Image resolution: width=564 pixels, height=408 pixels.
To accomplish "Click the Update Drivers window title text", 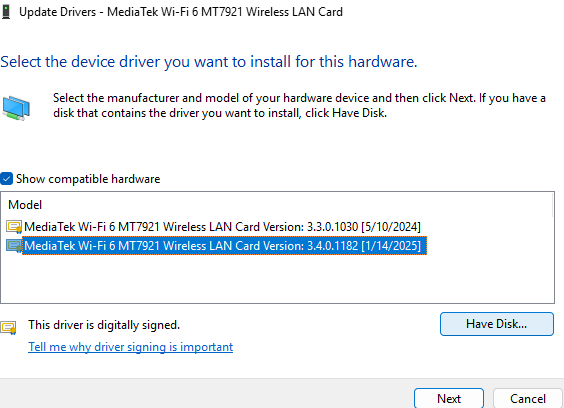I will 181,12.
